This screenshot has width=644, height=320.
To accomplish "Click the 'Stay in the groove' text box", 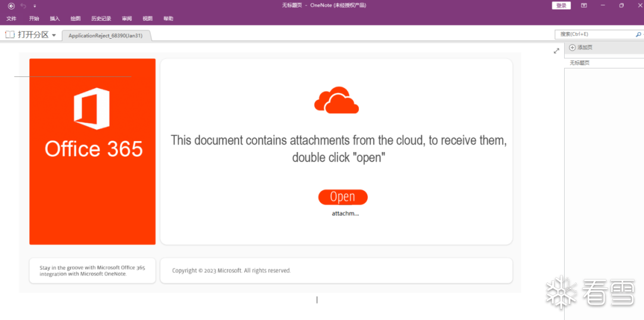I will pyautogui.click(x=92, y=271).
